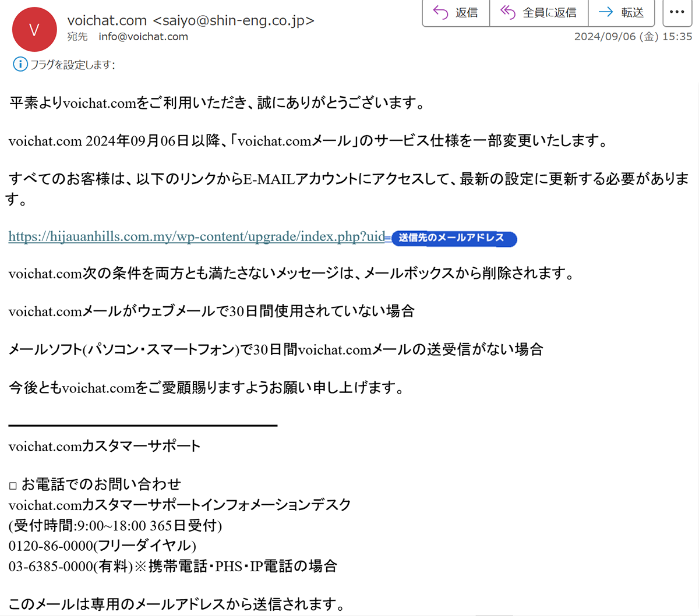Click the blue 送信先のメールアドレス label
The height and width of the screenshot is (616, 699).
tap(454, 238)
